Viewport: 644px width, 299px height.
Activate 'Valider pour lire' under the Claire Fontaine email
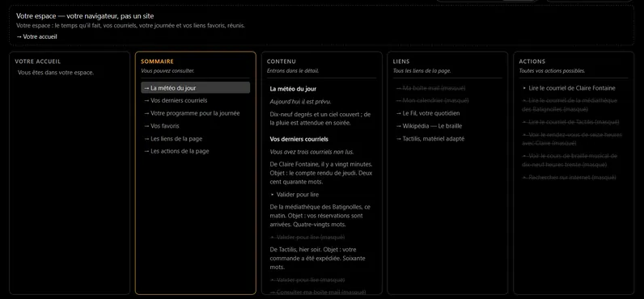pyautogui.click(x=294, y=195)
